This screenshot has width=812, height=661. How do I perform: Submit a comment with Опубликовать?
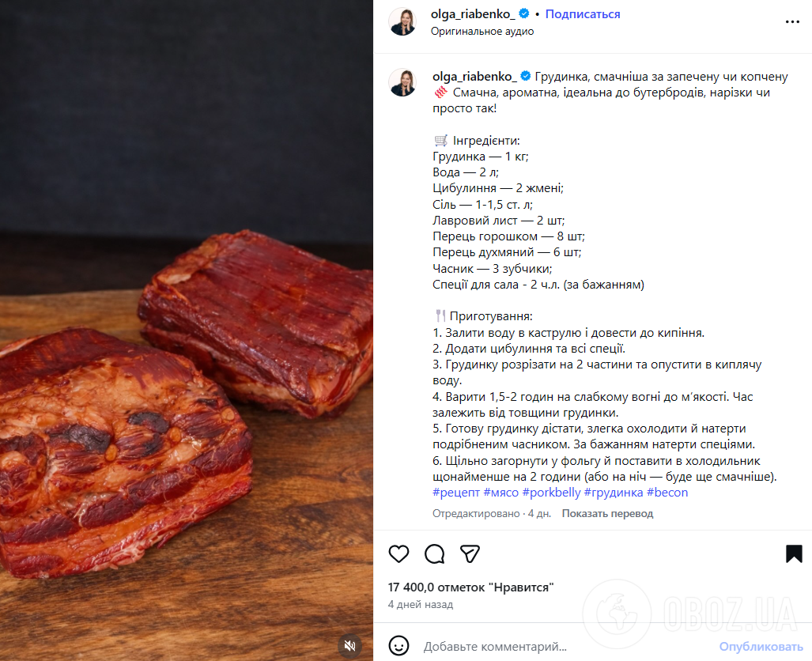click(760, 645)
